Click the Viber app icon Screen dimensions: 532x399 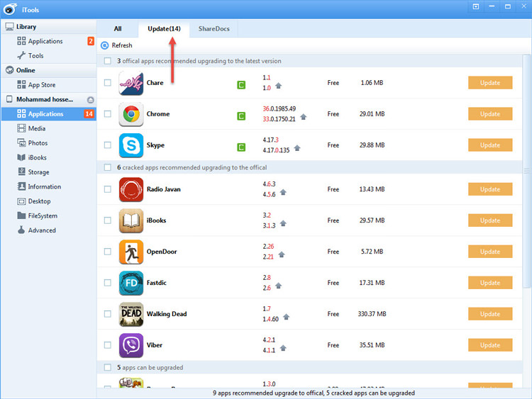coord(131,345)
